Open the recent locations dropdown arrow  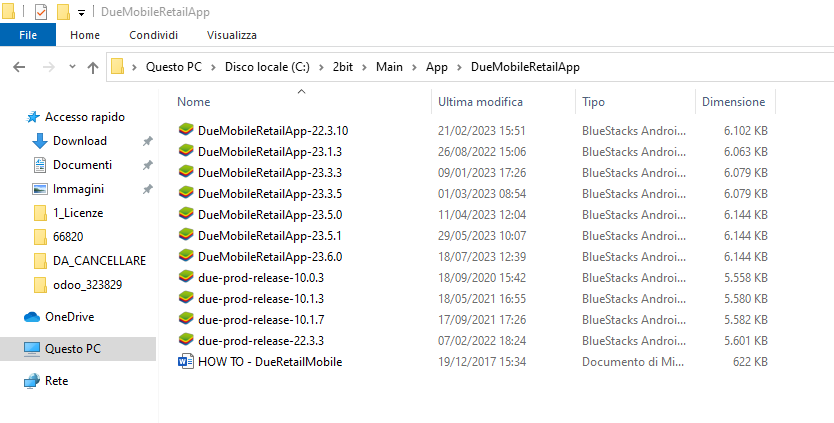pos(73,67)
